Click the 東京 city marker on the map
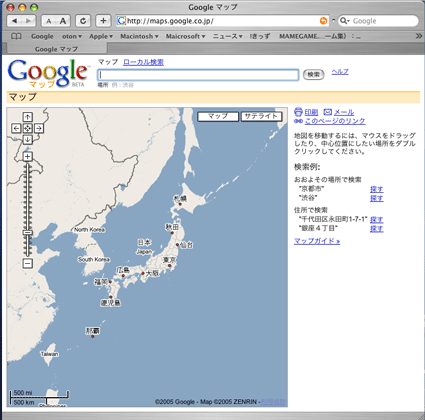The image size is (425, 420). click(x=170, y=266)
